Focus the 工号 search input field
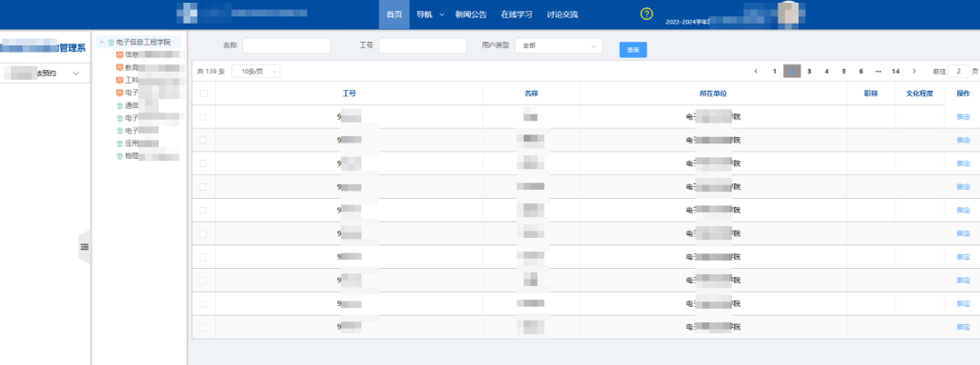 point(423,45)
